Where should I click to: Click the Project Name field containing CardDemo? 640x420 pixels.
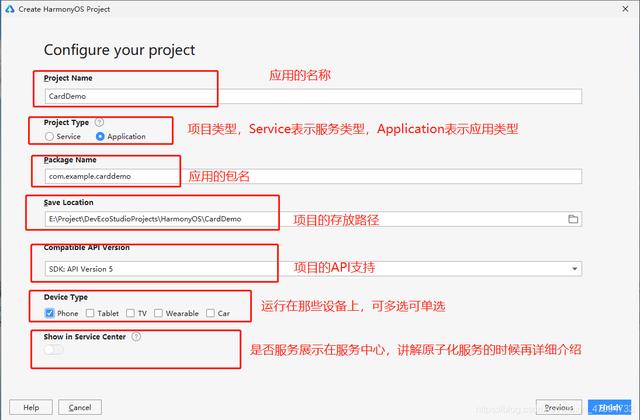coord(313,96)
